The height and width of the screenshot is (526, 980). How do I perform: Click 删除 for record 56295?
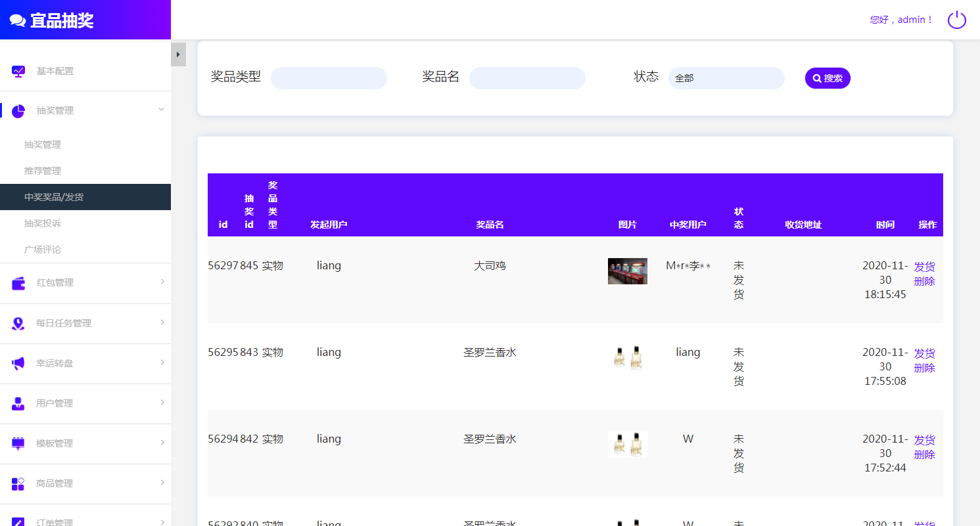pyautogui.click(x=924, y=368)
